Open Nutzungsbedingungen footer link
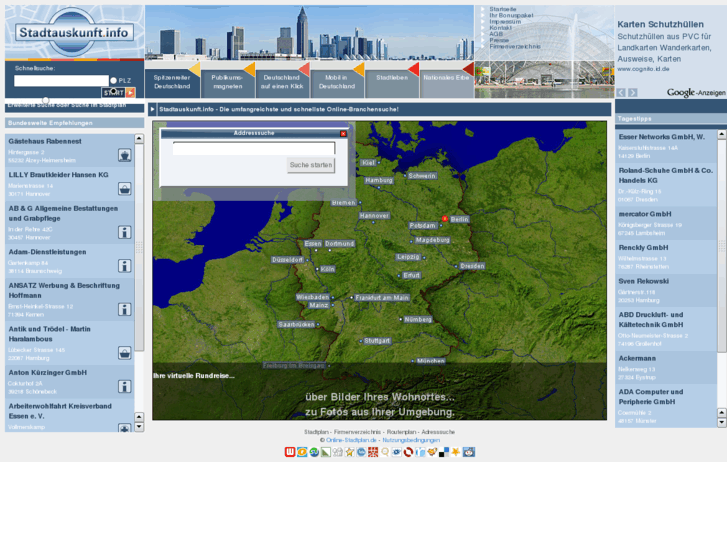 point(411,440)
